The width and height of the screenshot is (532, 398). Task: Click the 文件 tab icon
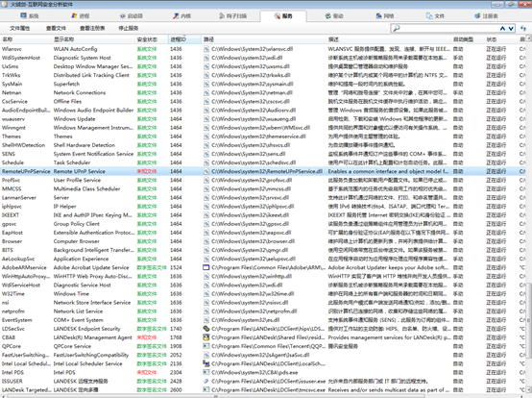(429, 16)
